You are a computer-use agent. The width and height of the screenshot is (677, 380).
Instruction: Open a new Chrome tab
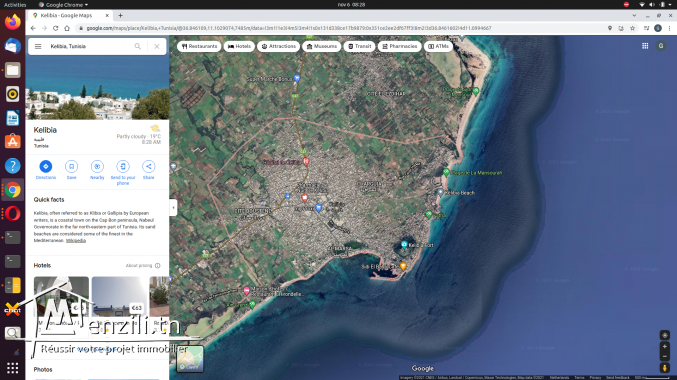point(120,16)
